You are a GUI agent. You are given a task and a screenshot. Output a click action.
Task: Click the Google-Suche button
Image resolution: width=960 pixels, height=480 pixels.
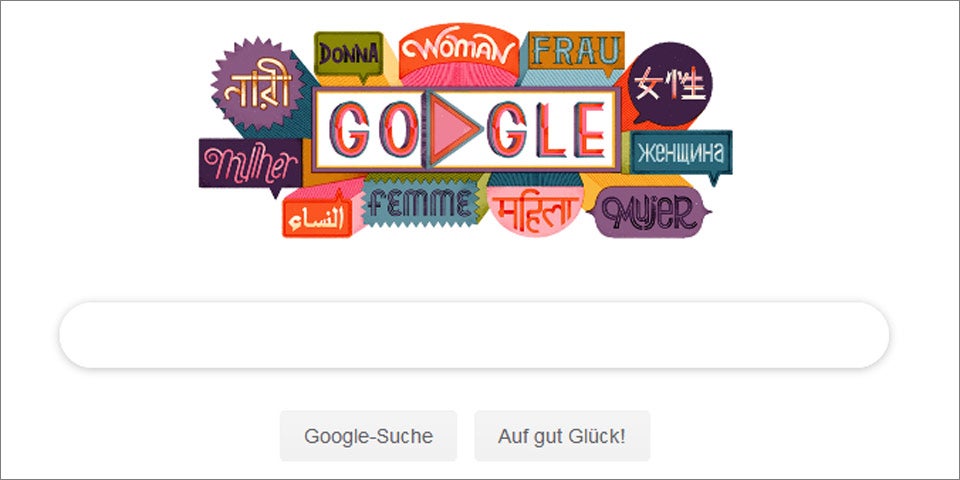click(x=369, y=436)
